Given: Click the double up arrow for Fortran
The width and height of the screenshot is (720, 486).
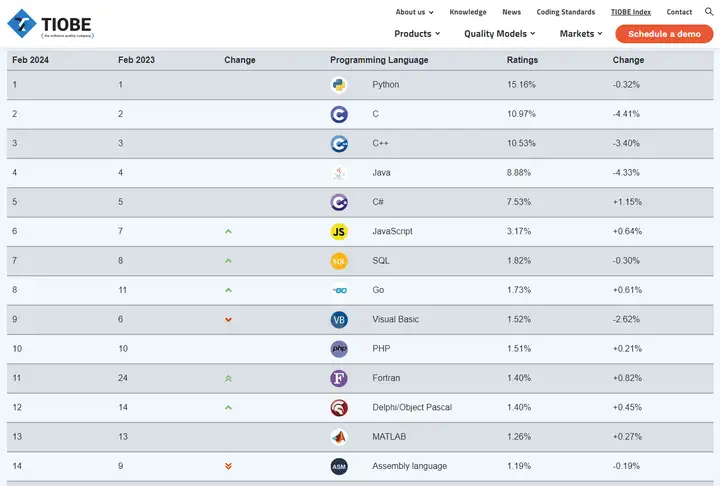Looking at the screenshot, I should click(228, 379).
